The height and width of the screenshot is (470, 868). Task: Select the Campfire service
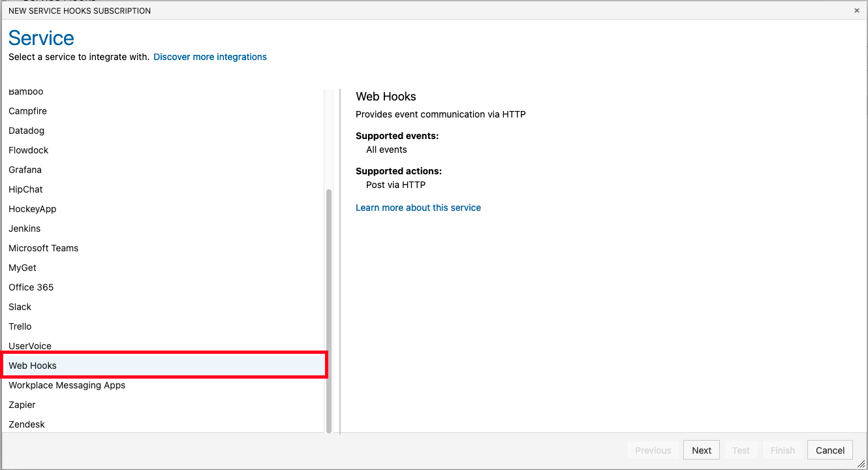coord(163,111)
